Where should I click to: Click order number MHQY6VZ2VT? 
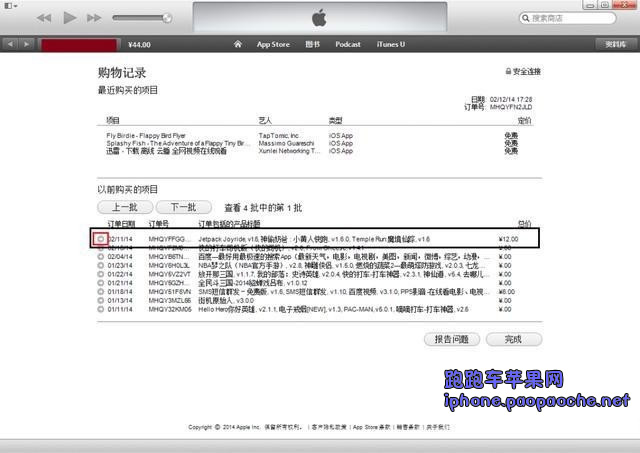(x=169, y=274)
